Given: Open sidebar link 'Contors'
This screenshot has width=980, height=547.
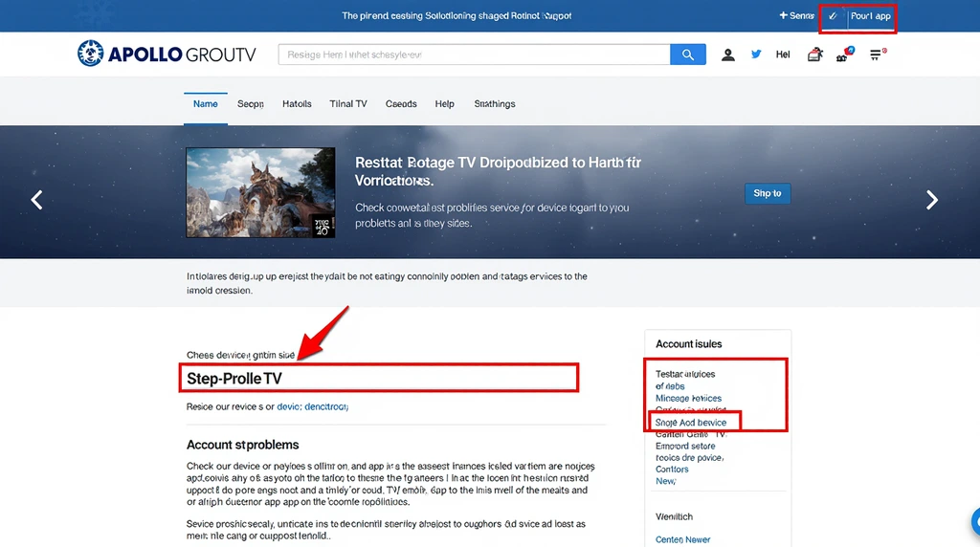Looking at the screenshot, I should pos(672,469).
